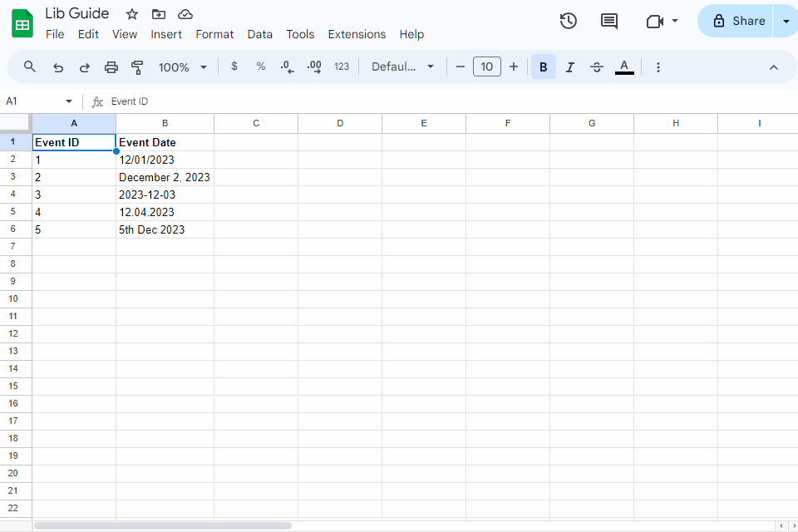
Task: Undo the last action
Action: [58, 67]
